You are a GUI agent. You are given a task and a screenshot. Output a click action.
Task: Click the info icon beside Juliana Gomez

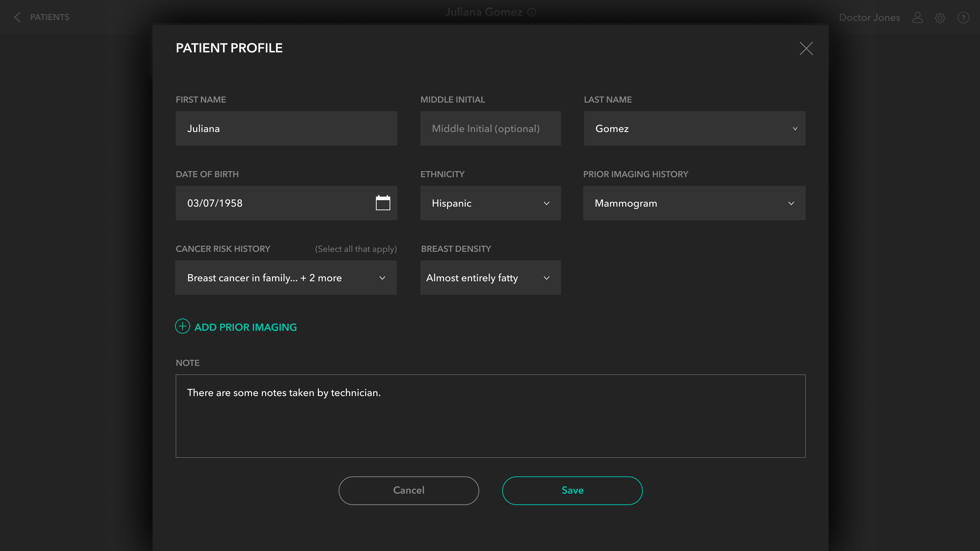click(532, 12)
